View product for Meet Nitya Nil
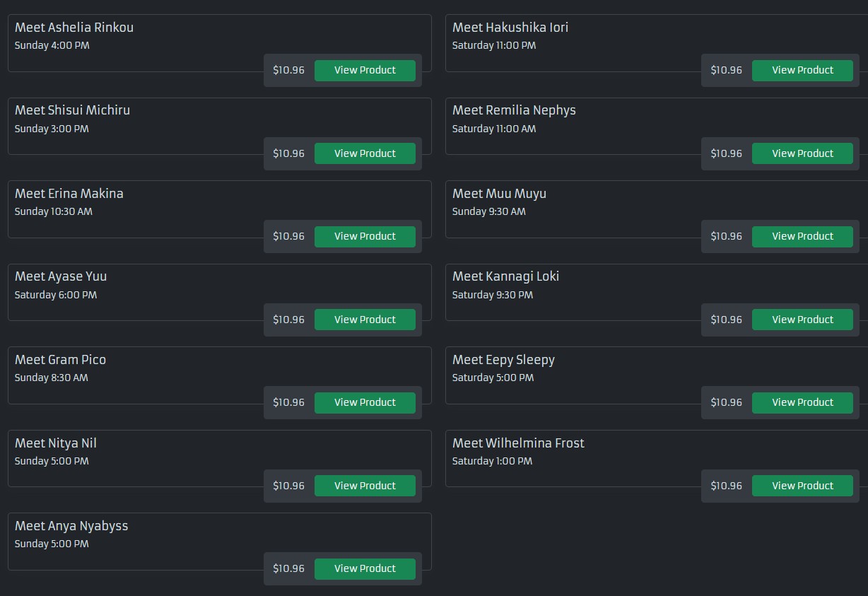Viewport: 868px width, 596px height. 365,486
